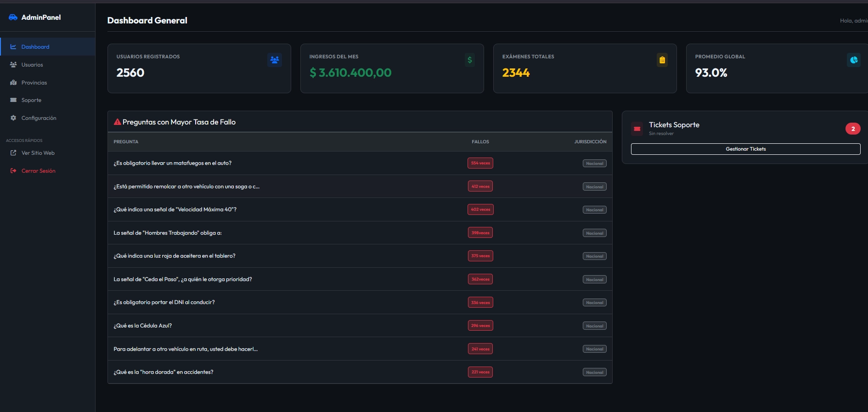Image resolution: width=868 pixels, height=412 pixels.
Task: Click the red badge showing 2 unresolved tickets
Action: [853, 129]
